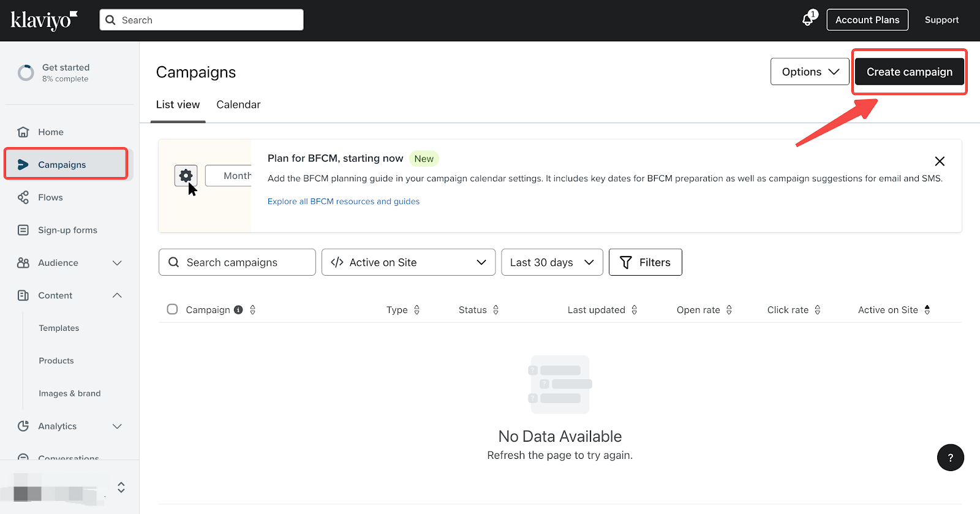
Task: Click the Get started progress ring
Action: [x=26, y=73]
